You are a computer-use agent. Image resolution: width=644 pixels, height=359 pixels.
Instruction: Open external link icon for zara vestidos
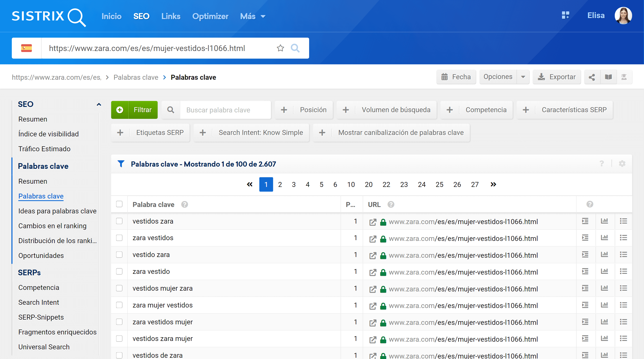(x=373, y=239)
